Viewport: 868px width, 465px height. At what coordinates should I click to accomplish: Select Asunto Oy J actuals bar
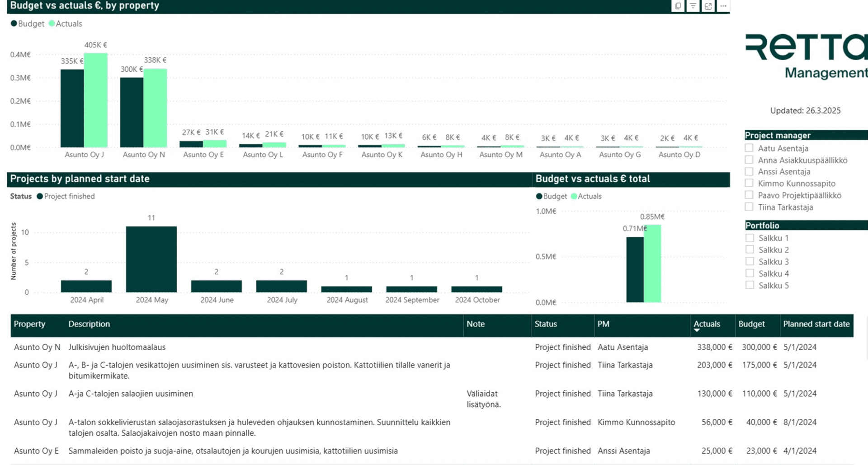tap(96, 100)
